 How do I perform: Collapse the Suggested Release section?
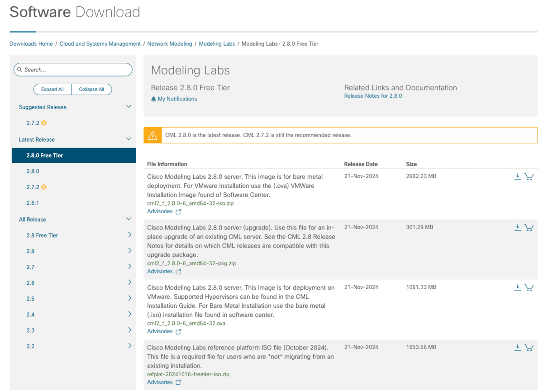[x=129, y=107]
